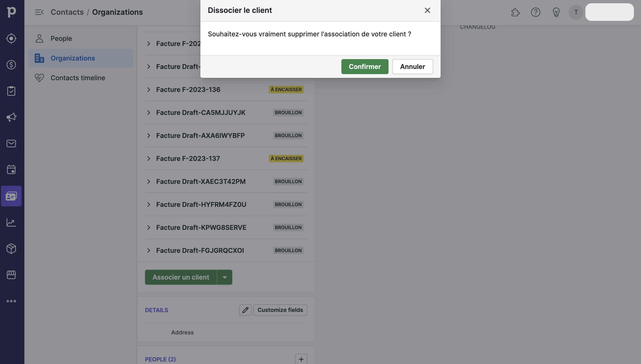Open the Pipedrive logo home
This screenshot has height=364, width=641.
tap(11, 12)
